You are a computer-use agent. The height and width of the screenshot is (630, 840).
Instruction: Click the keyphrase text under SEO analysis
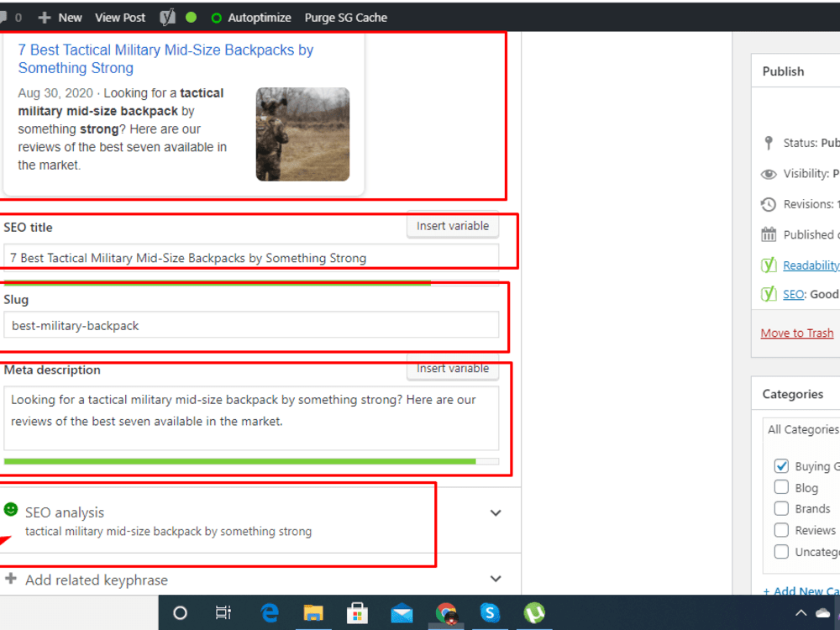(x=168, y=532)
